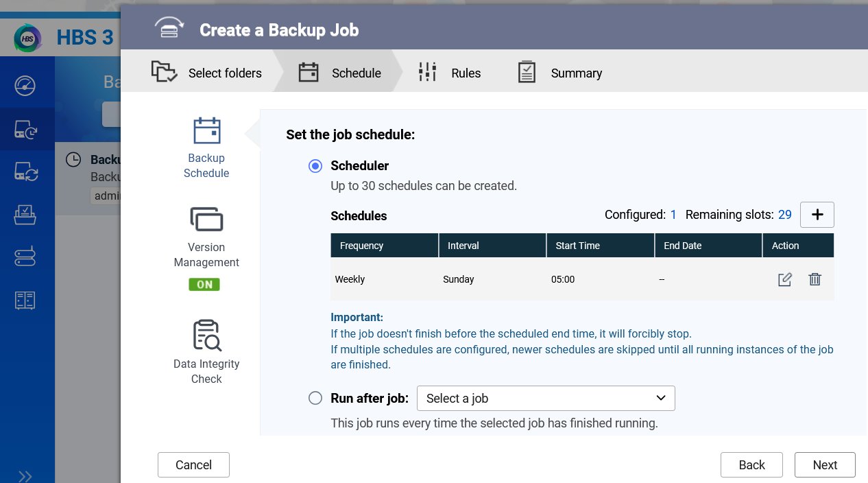This screenshot has width=868, height=483.
Task: Open Data Integrity Check settings
Action: pos(206,351)
